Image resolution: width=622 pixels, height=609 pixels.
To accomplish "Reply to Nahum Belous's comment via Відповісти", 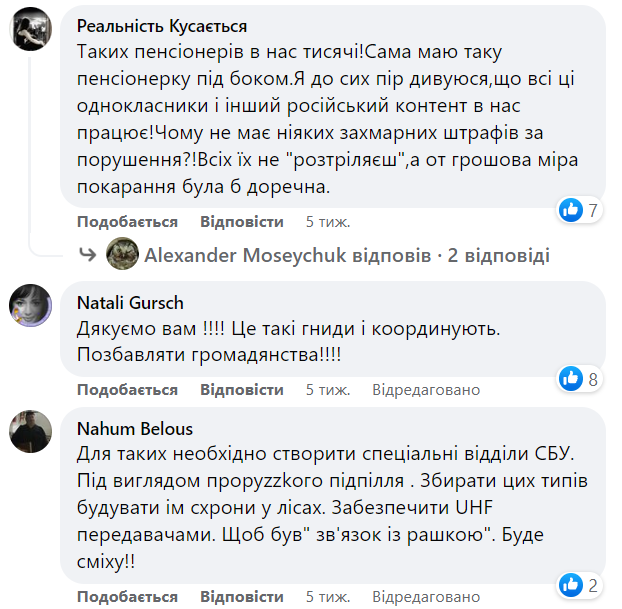I will click(242, 596).
